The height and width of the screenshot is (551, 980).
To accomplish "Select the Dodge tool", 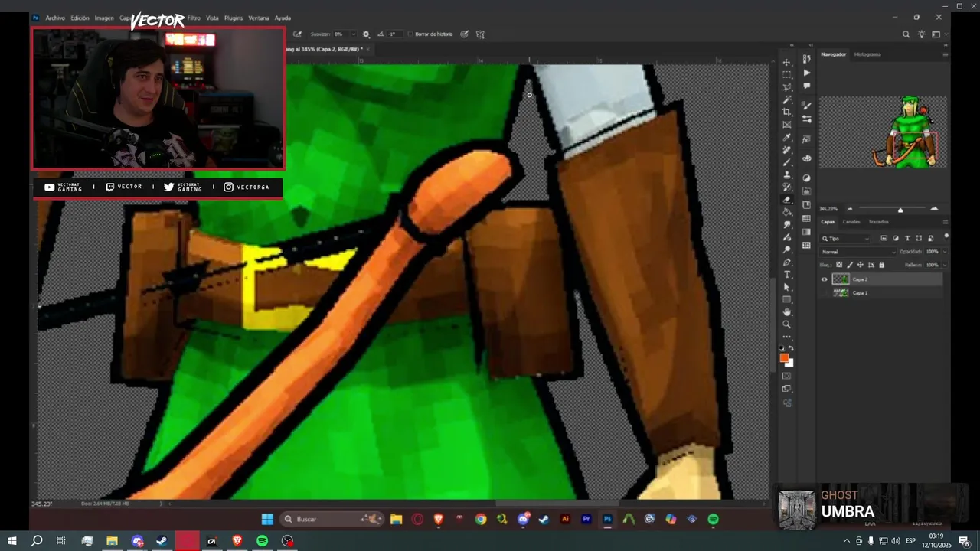I will (786, 251).
